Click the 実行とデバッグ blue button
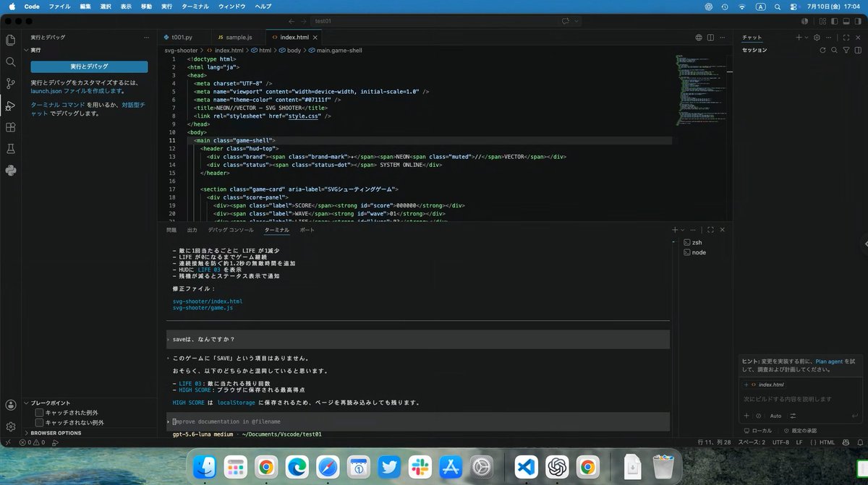Viewport: 868px width, 485px height. pyautogui.click(x=89, y=66)
